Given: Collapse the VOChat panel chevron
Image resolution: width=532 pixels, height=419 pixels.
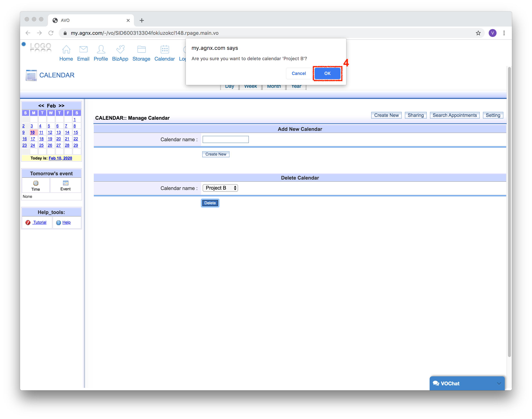Looking at the screenshot, I should 499,384.
